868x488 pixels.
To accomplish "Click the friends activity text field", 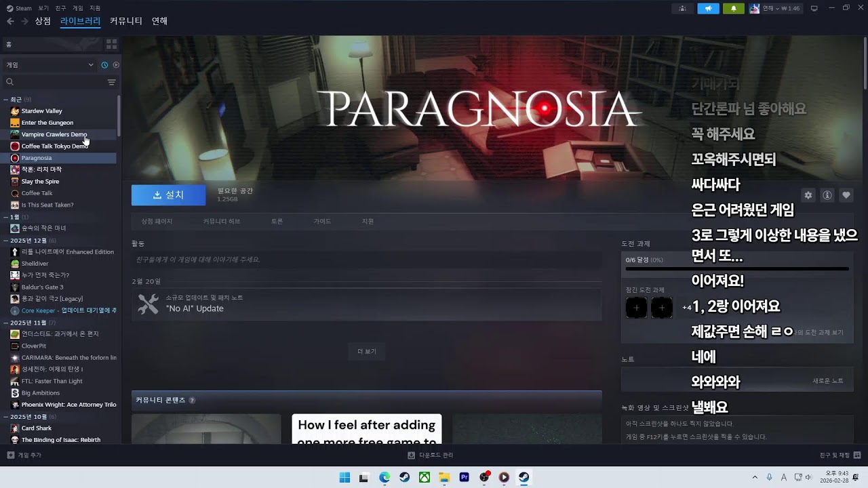I will point(367,260).
